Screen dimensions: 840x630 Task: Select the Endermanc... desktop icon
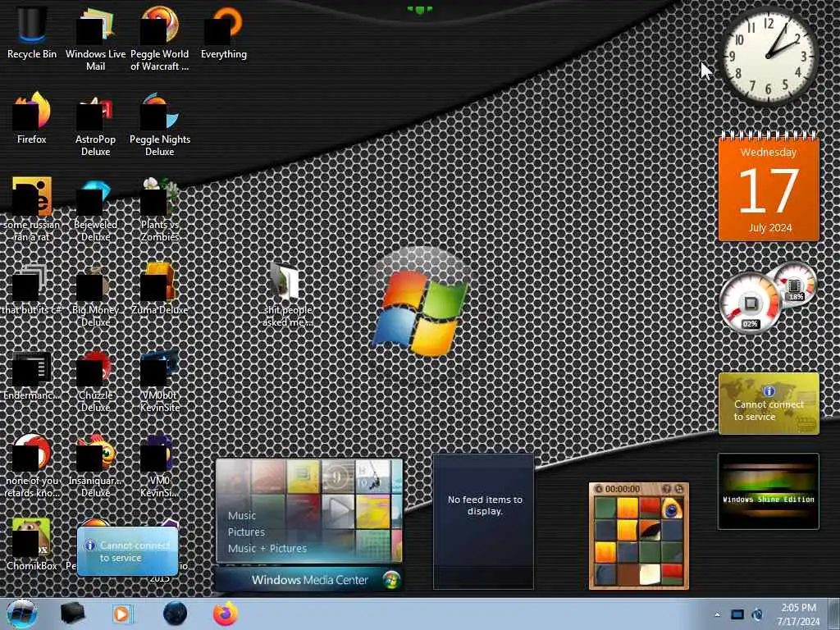point(32,374)
